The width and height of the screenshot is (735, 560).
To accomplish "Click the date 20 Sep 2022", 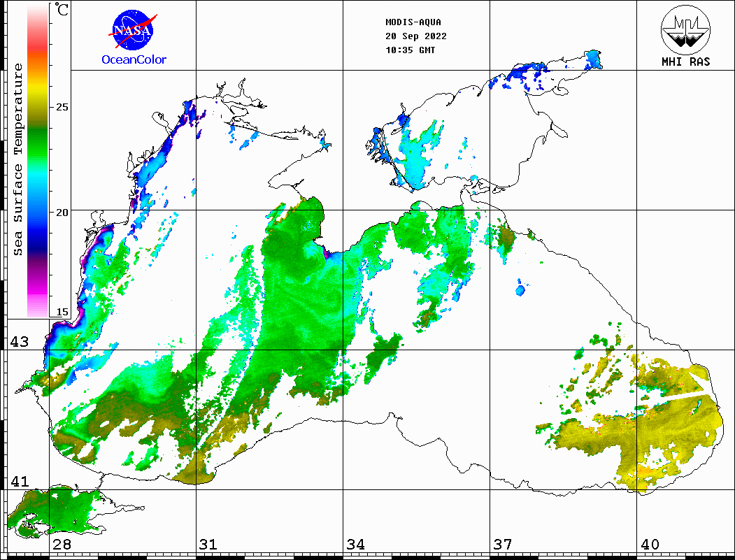I will pyautogui.click(x=416, y=36).
